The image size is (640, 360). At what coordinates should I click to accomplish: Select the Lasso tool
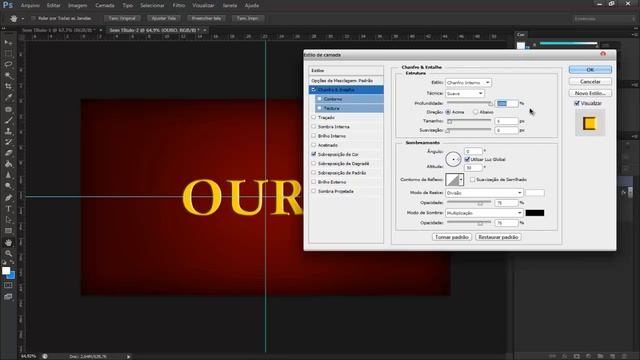[8, 64]
